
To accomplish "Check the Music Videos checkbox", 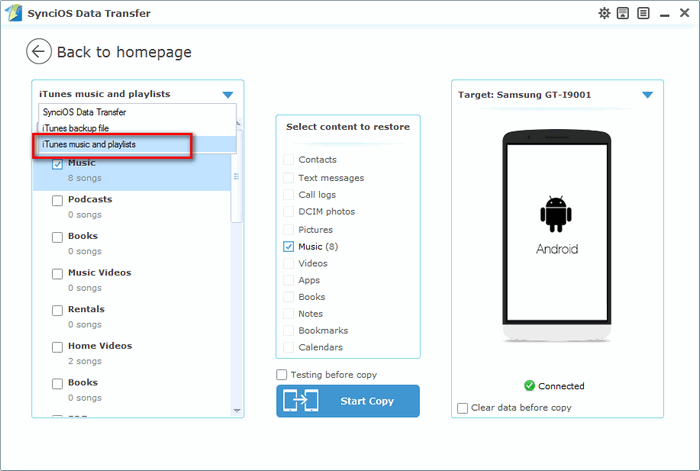I will tap(57, 274).
